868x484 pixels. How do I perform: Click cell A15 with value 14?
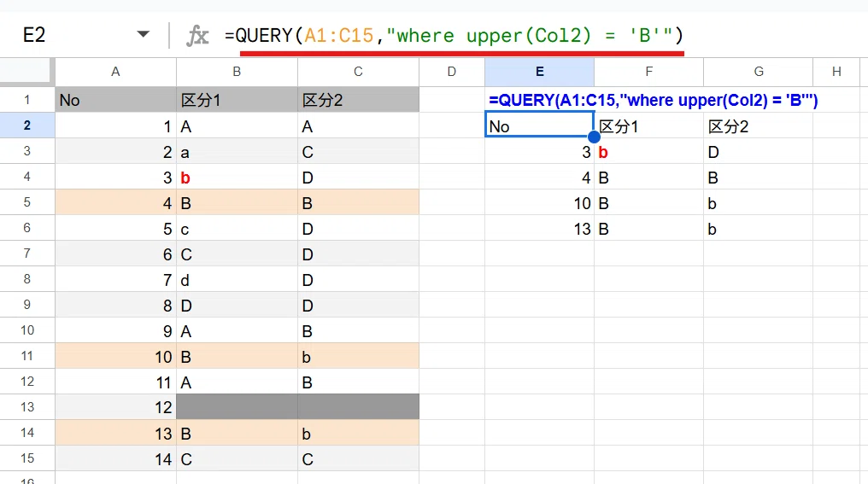click(115, 458)
